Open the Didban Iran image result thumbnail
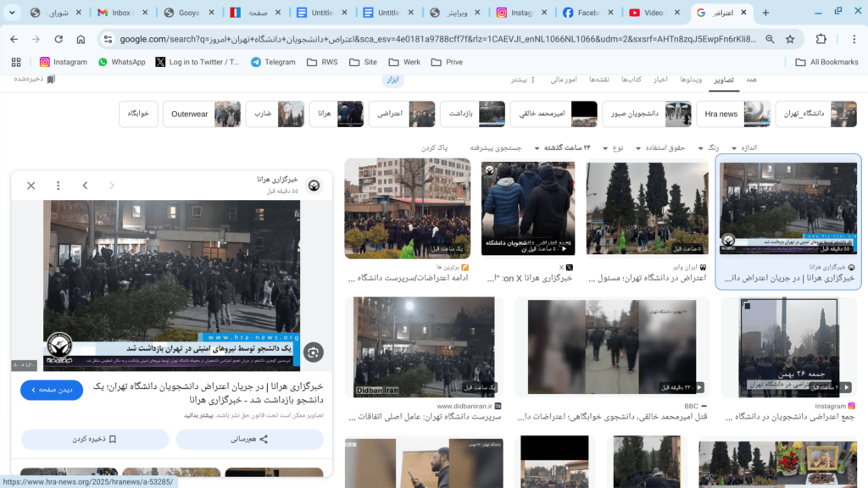Viewport: 868px width, 488px height. (424, 347)
